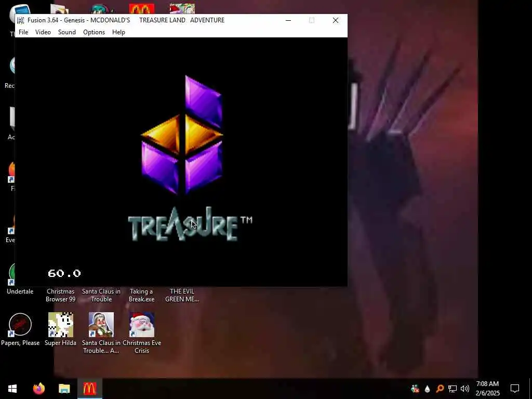Close the Fusion emulator window

pyautogui.click(x=336, y=20)
